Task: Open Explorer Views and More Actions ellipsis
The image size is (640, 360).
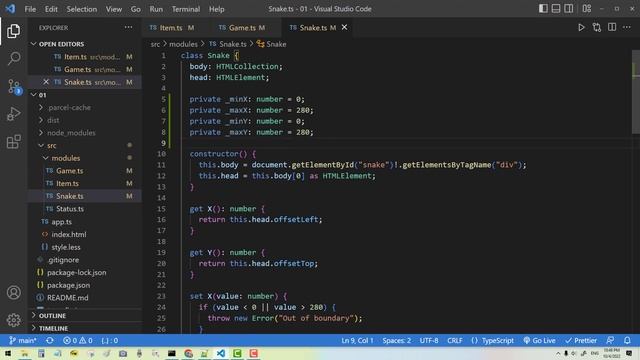Action: (x=129, y=27)
